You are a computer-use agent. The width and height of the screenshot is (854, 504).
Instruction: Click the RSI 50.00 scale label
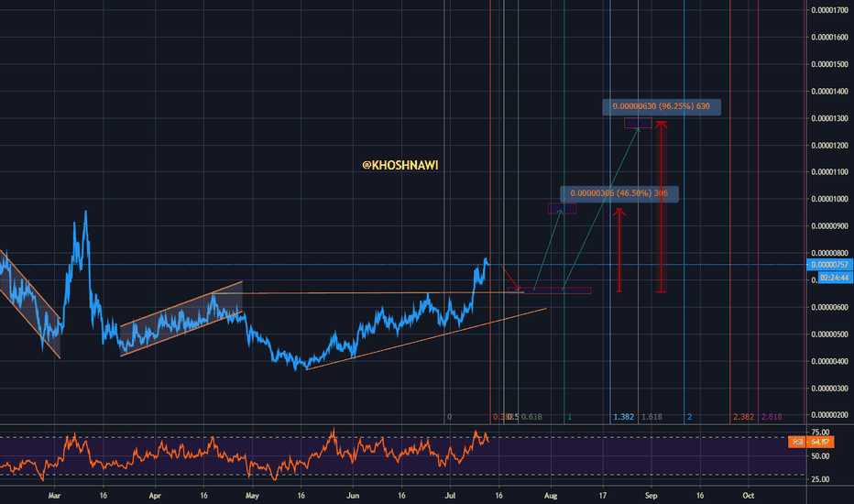click(x=820, y=456)
